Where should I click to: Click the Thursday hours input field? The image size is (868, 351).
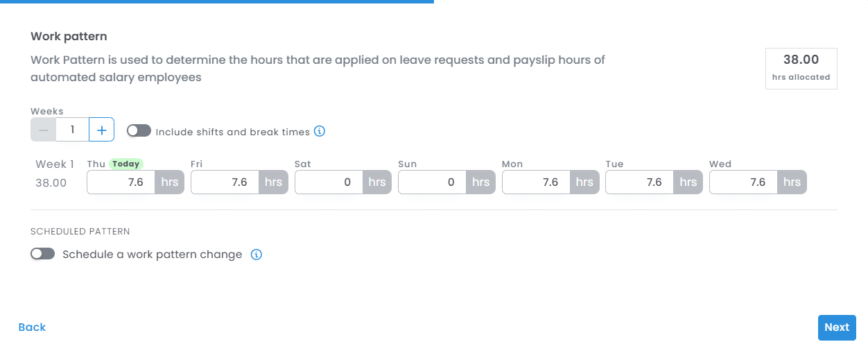121,182
